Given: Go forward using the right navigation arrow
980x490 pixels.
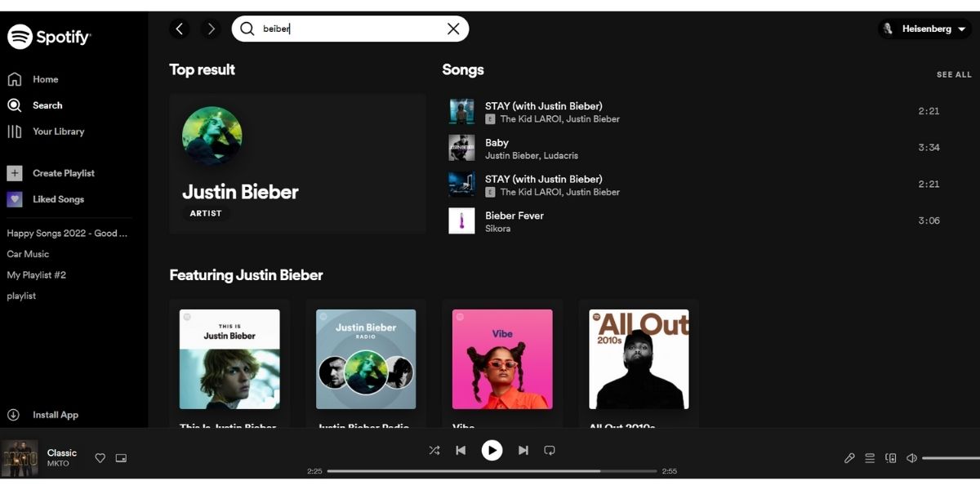Looking at the screenshot, I should 211,28.
